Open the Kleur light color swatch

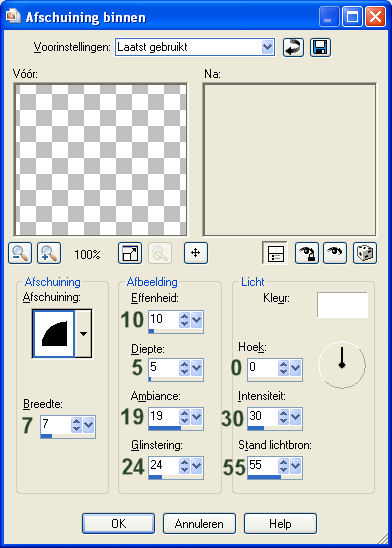tap(342, 305)
